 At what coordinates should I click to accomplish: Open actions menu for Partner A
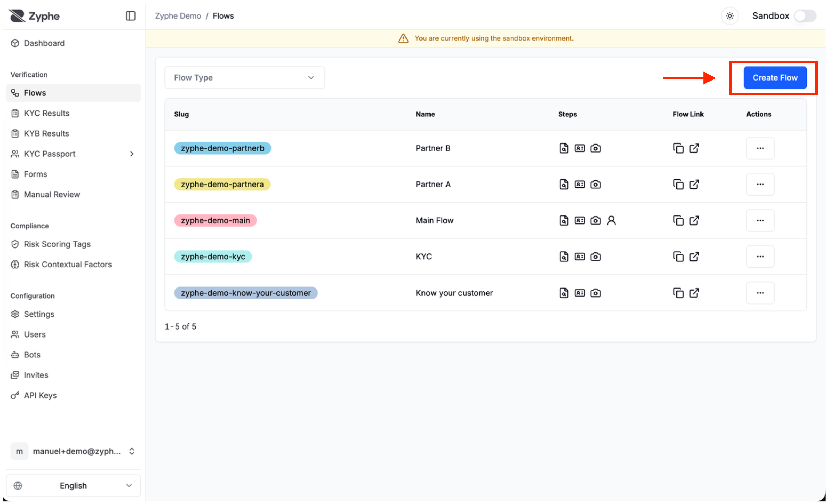tap(760, 184)
